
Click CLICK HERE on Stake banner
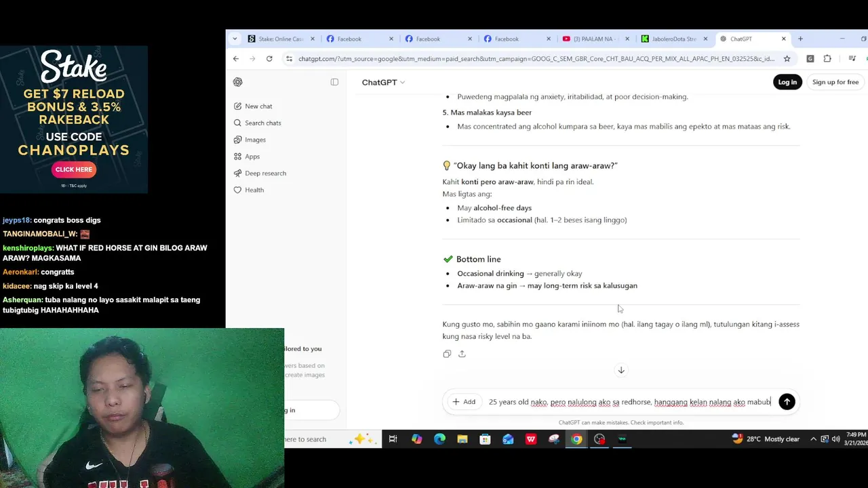tap(73, 169)
